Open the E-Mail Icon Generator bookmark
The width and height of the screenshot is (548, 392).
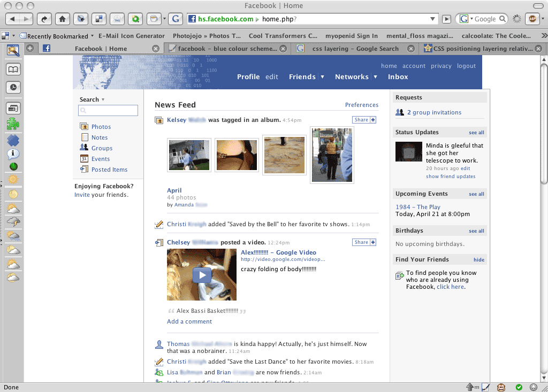(x=132, y=36)
